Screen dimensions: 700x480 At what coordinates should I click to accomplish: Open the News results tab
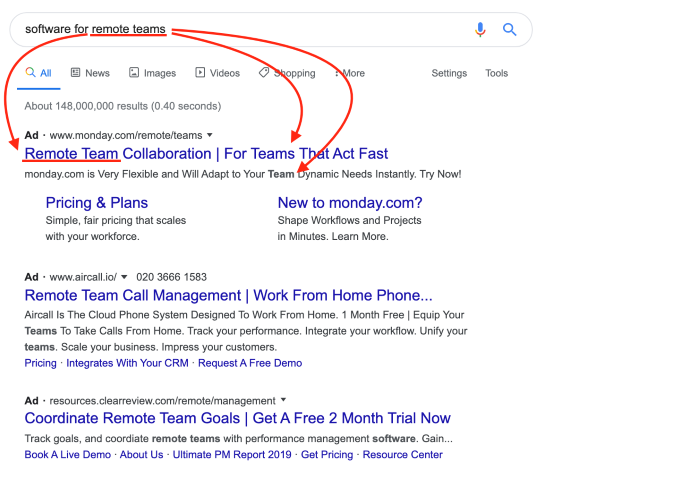coord(90,73)
